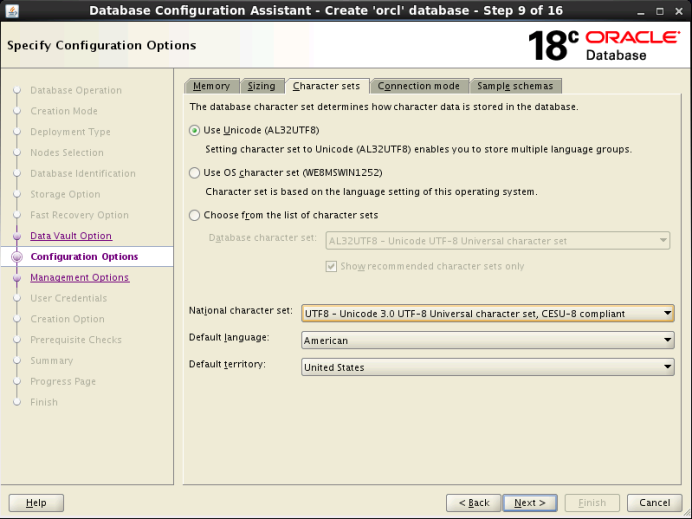The height and width of the screenshot is (519, 692).
Task: Expand the Default territory dropdown
Action: tap(488, 367)
